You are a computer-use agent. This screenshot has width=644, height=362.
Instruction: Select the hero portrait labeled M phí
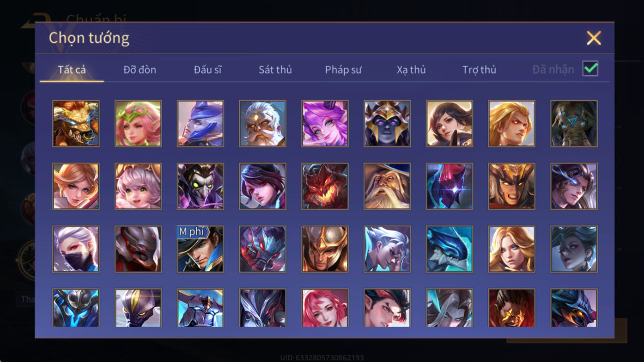200,249
